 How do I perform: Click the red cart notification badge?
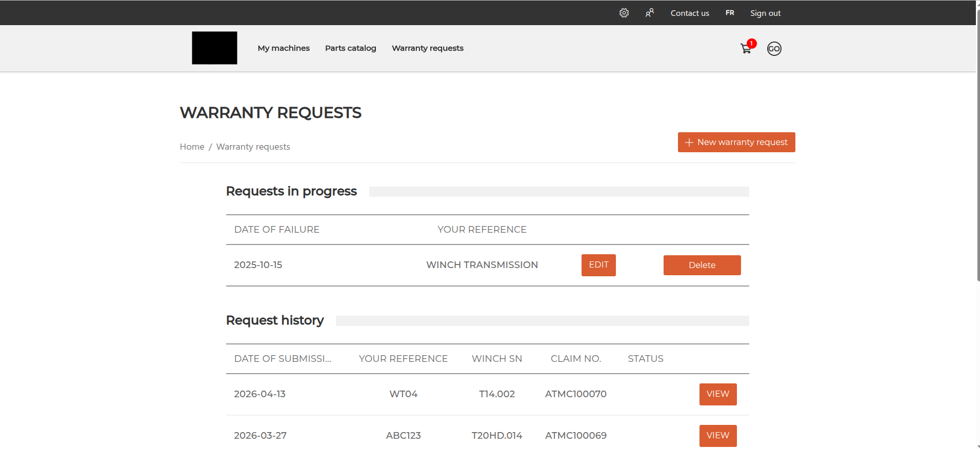tap(751, 44)
